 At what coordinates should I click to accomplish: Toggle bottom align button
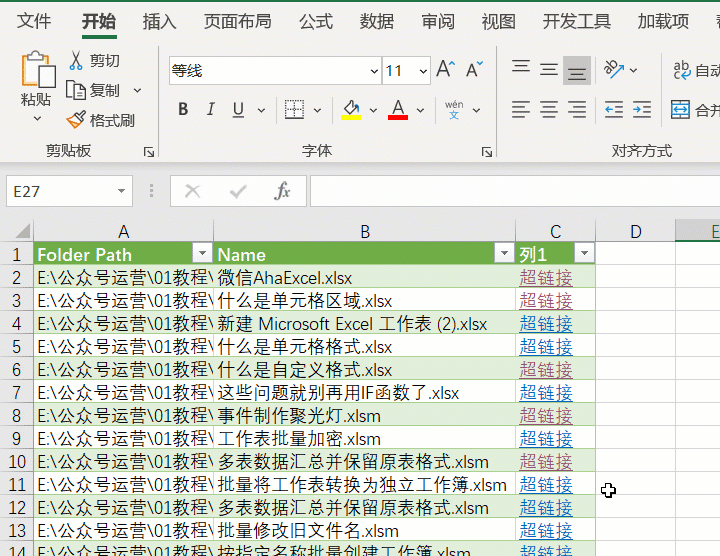pyautogui.click(x=577, y=70)
